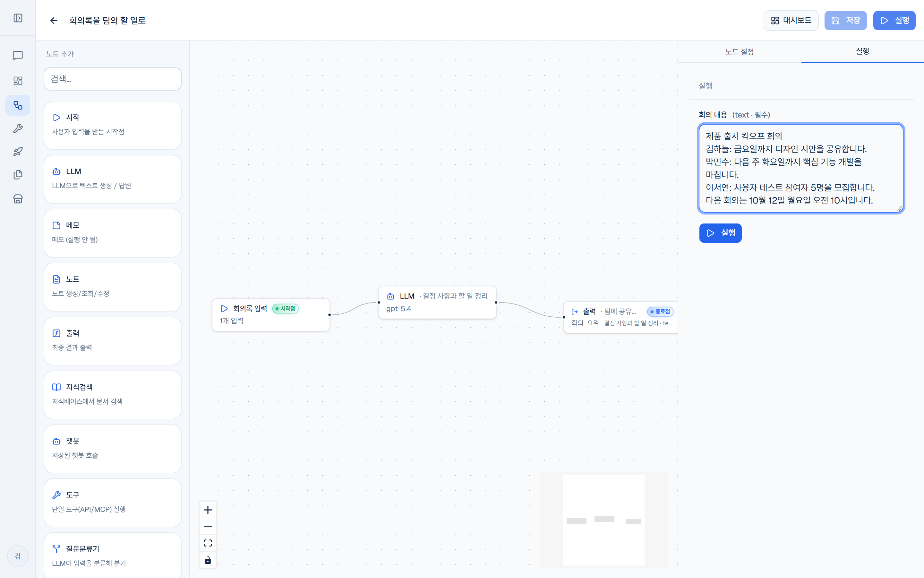Click the node search field

click(113, 79)
